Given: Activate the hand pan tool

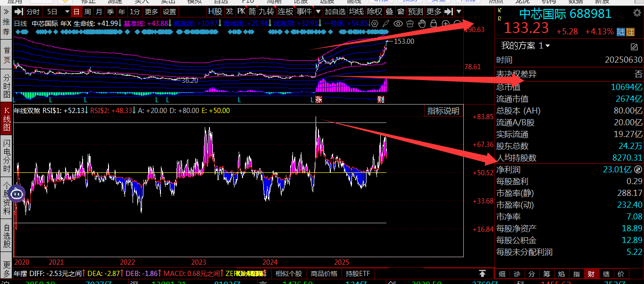Looking at the screenshot, I should [422, 23].
